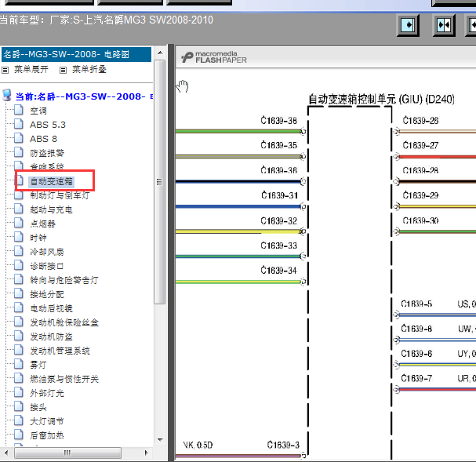Click the document icon next to 空调
The image size is (476, 462).
click(19, 110)
